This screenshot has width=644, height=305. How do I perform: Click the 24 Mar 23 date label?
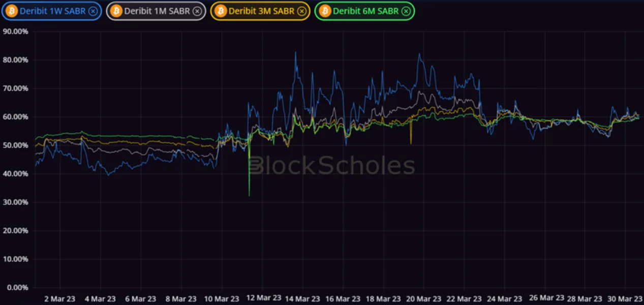(504, 298)
